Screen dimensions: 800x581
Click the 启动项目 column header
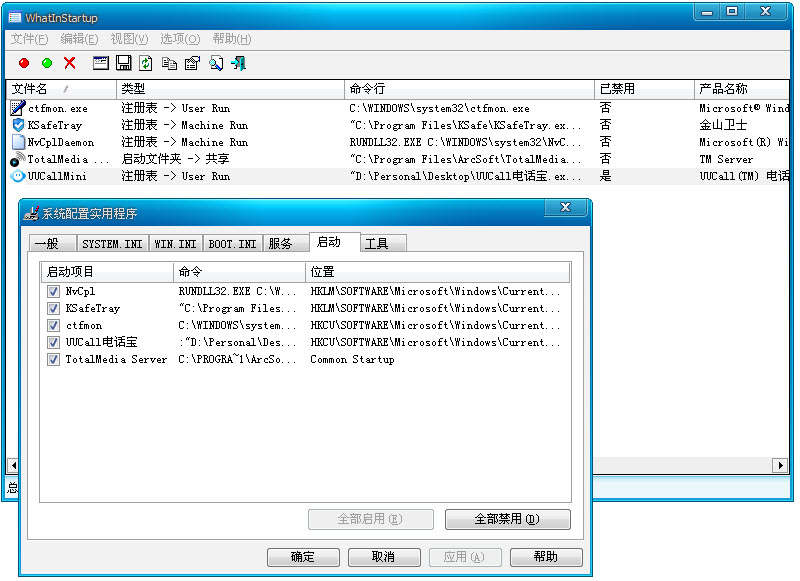coord(107,272)
